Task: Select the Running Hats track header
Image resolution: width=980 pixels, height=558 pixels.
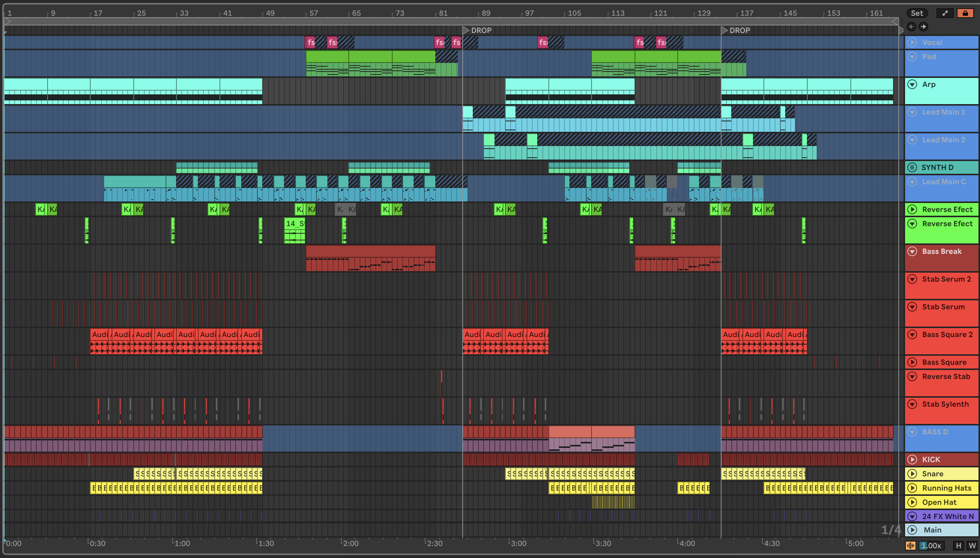Action: pyautogui.click(x=946, y=488)
